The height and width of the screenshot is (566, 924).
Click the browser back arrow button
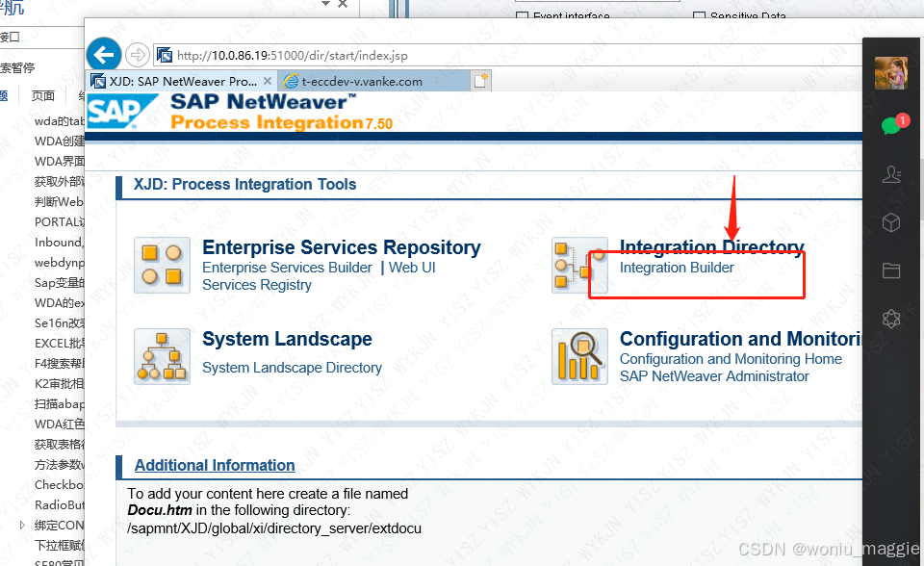(104, 56)
